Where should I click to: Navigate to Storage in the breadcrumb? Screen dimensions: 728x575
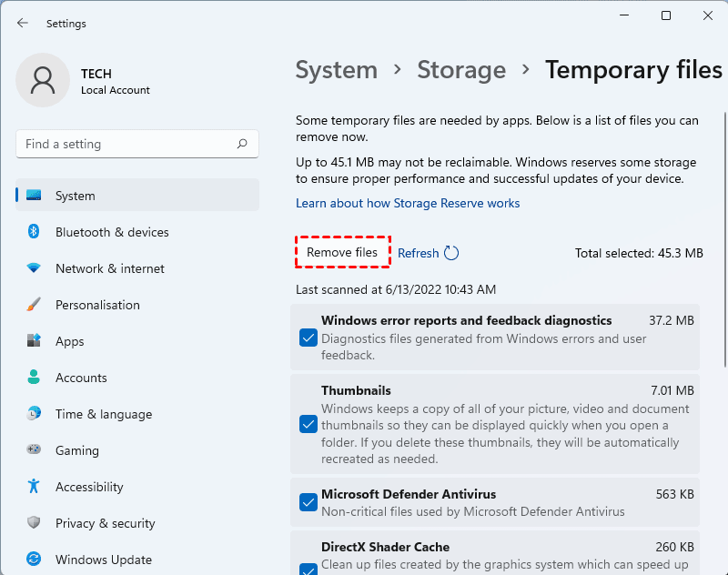click(461, 70)
